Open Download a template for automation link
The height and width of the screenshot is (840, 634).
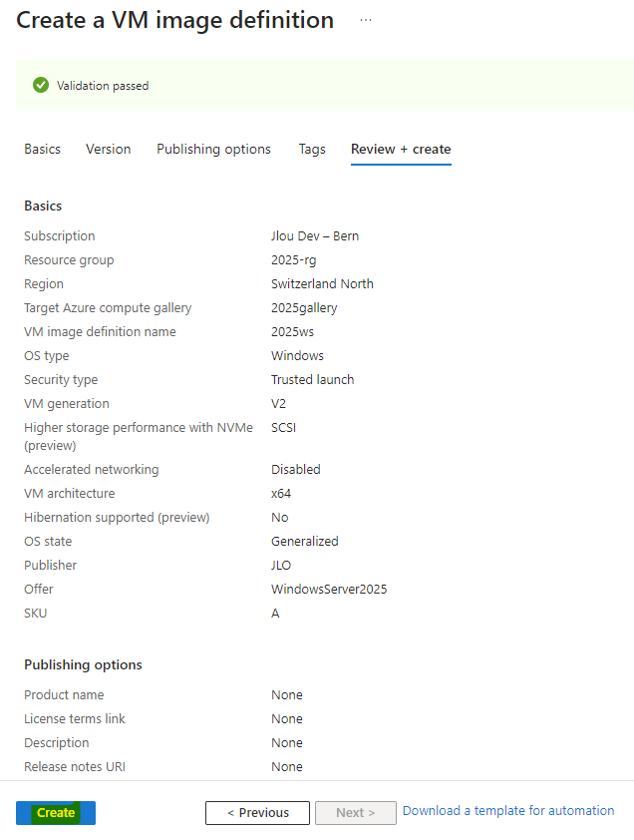click(508, 810)
